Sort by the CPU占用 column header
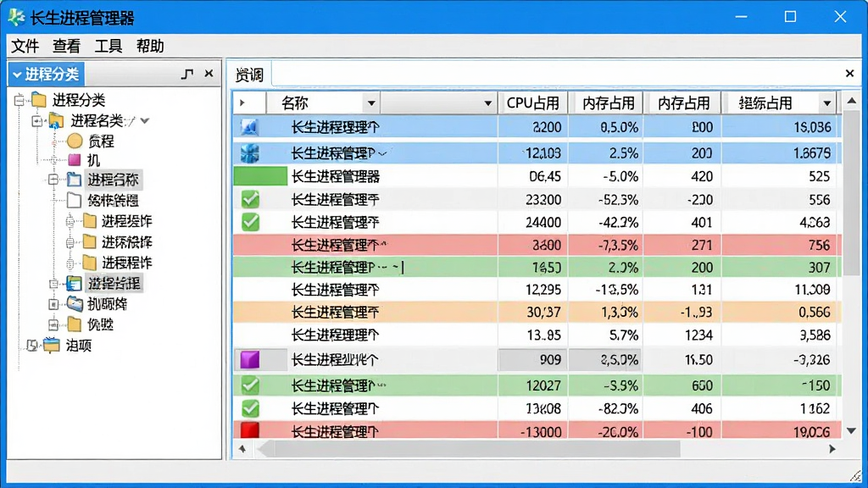 pos(532,103)
